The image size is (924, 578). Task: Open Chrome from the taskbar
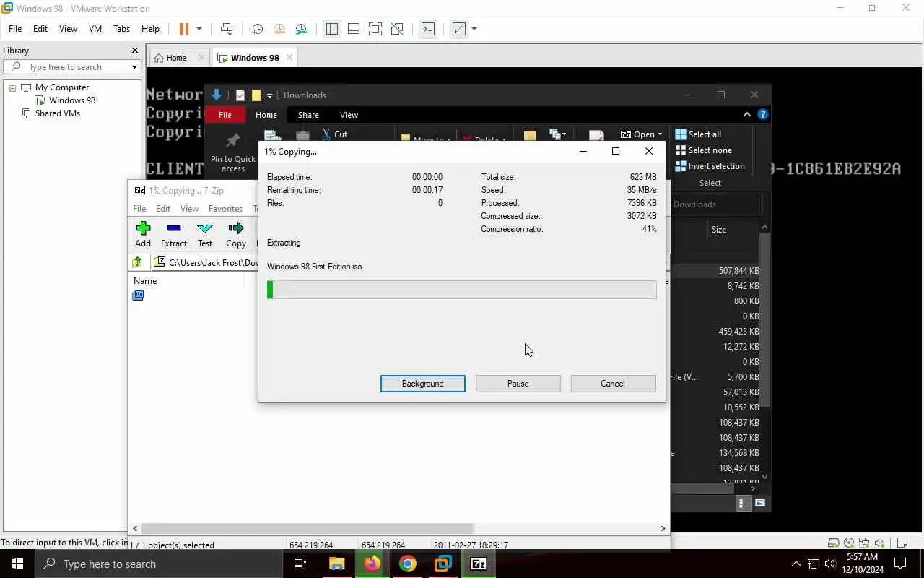tap(408, 564)
